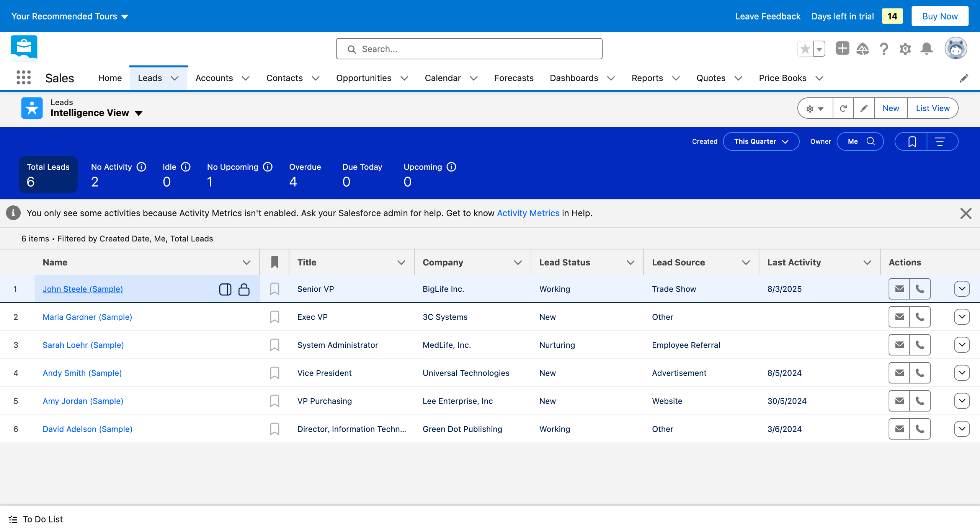Email Andy Smith (Sample)

click(x=900, y=373)
